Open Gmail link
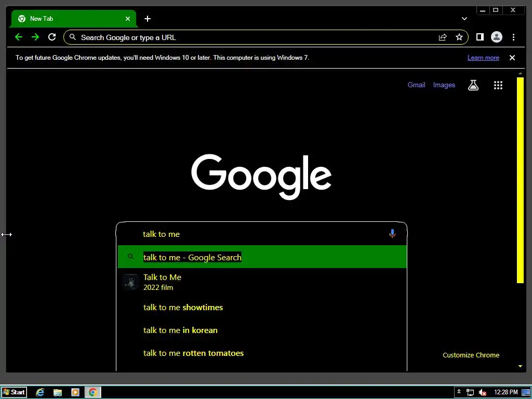Image resolution: width=532 pixels, height=399 pixels. (x=416, y=85)
